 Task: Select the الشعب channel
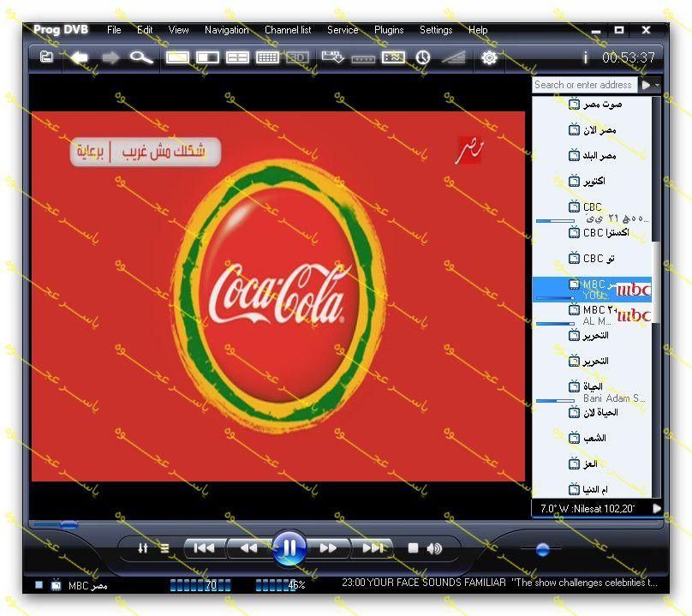click(592, 438)
